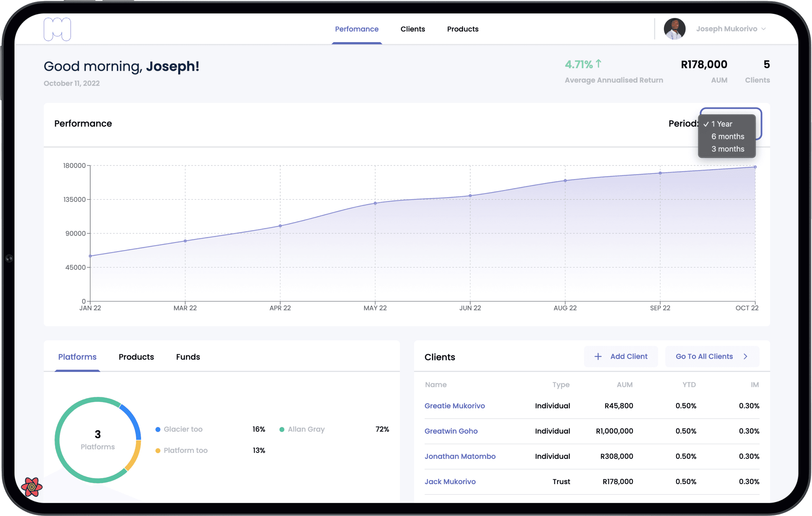Click the OCT 22 chart data point
The height and width of the screenshot is (516, 812).
click(x=755, y=167)
